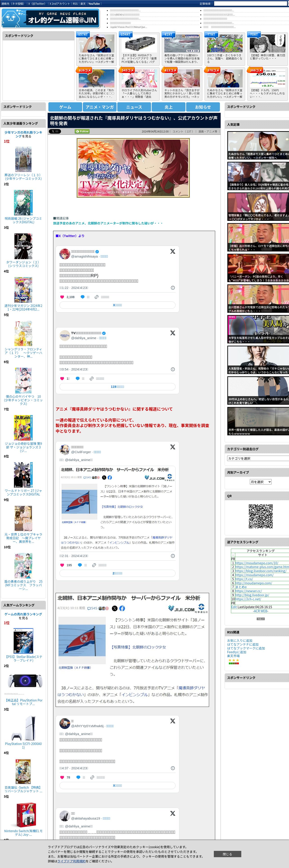The height and width of the screenshot is (868, 289).
Task: Open the 月を選択 archive dropdown
Action: coord(260,482)
